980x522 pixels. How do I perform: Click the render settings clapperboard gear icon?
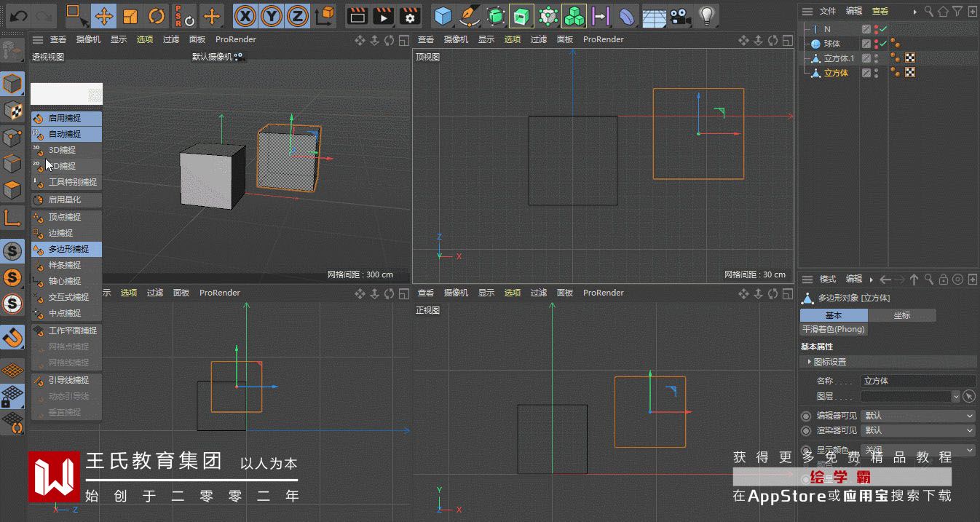(x=410, y=15)
